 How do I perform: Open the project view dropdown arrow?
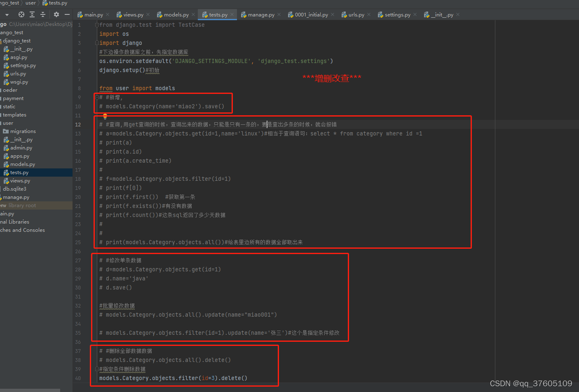coord(7,14)
